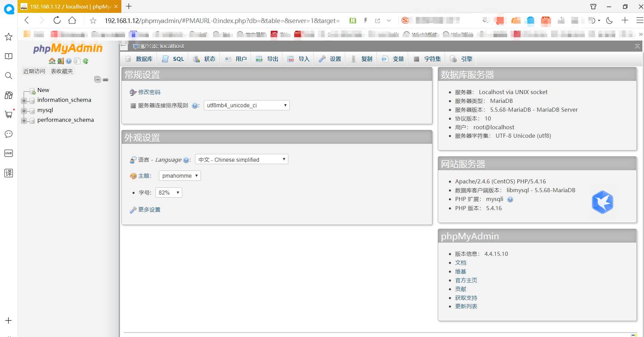This screenshot has height=337, width=644.
Task: Click help icon next to mysqli extension
Action: tap(510, 199)
